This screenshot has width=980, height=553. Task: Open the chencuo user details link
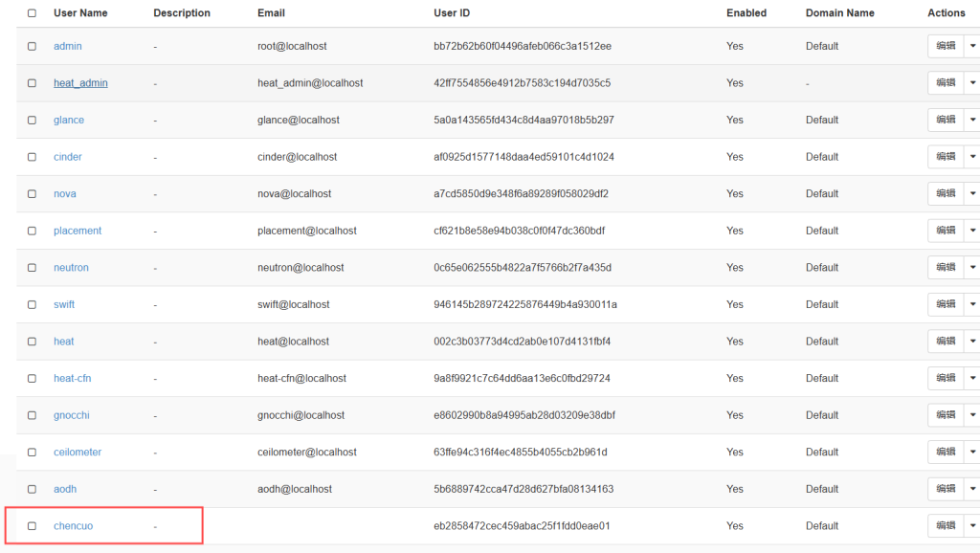[73, 526]
